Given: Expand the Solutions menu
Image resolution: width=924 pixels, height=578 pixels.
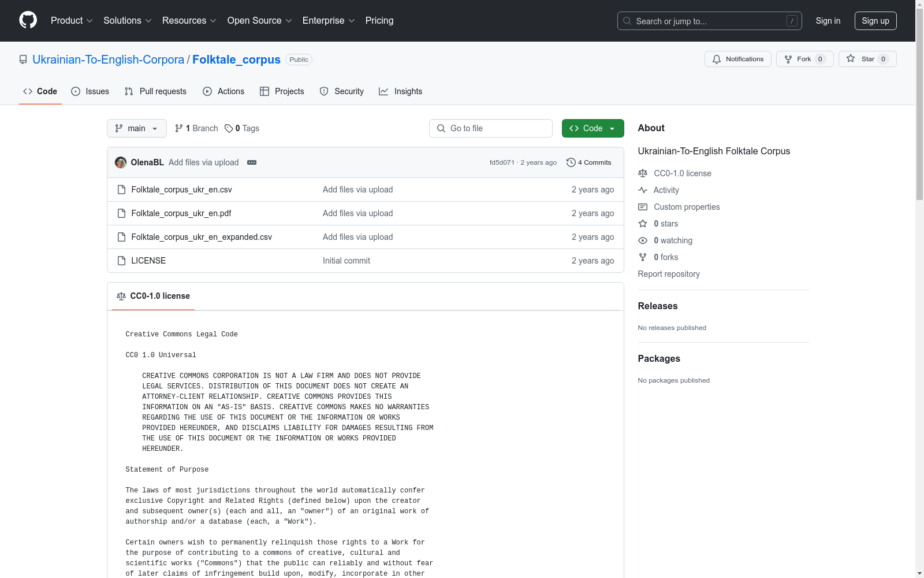Looking at the screenshot, I should [x=128, y=20].
